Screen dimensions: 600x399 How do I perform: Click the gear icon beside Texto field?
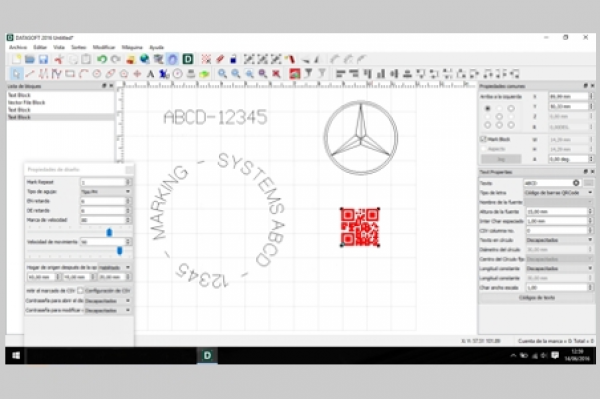[576, 183]
